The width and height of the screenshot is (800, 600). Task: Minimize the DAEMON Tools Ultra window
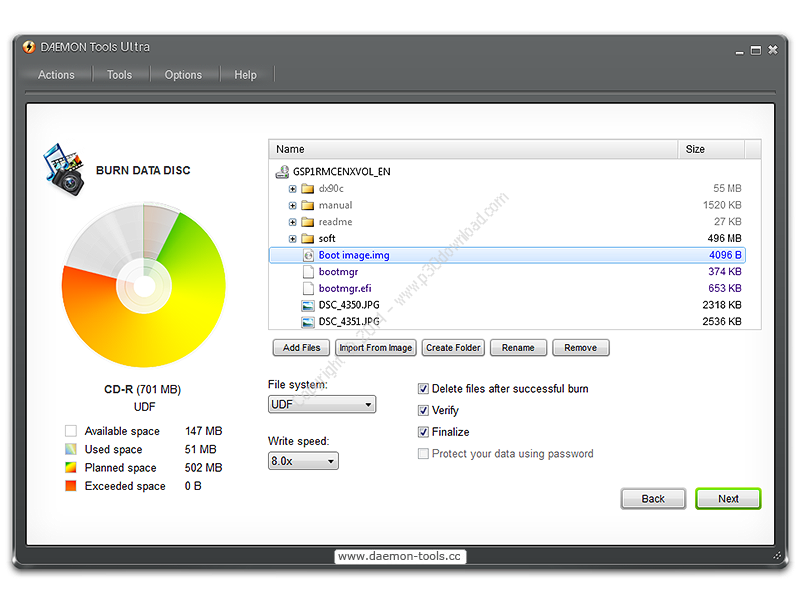click(x=739, y=51)
